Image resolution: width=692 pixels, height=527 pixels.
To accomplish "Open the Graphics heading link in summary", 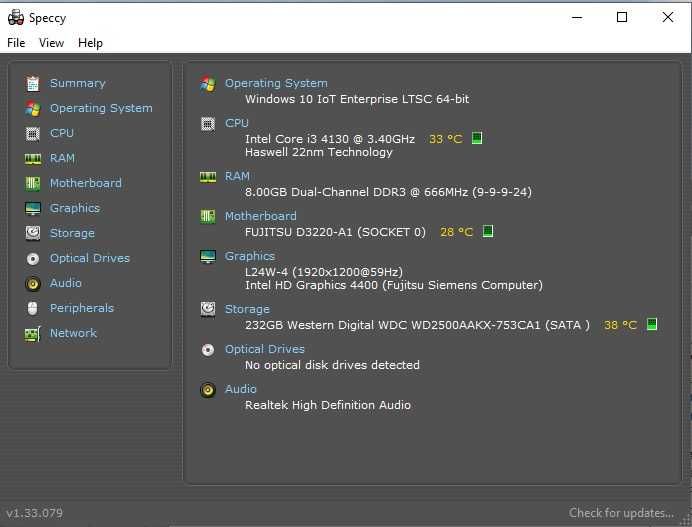I will 250,256.
